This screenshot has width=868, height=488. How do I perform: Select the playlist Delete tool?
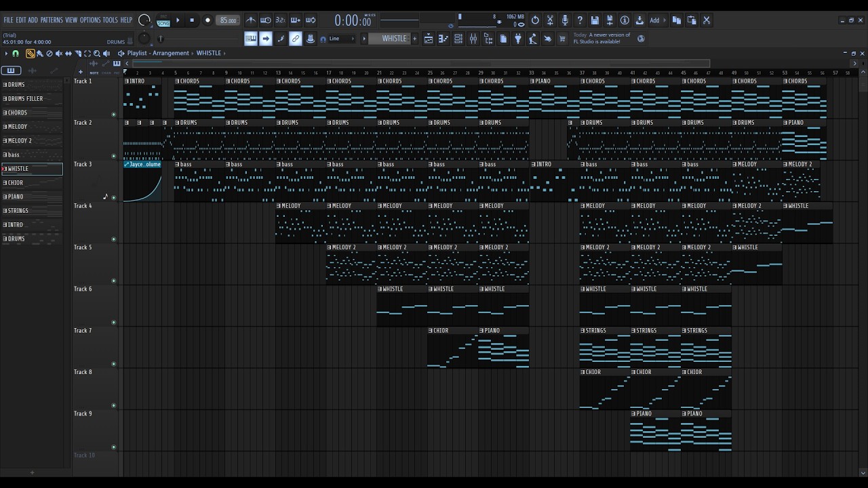coord(50,53)
